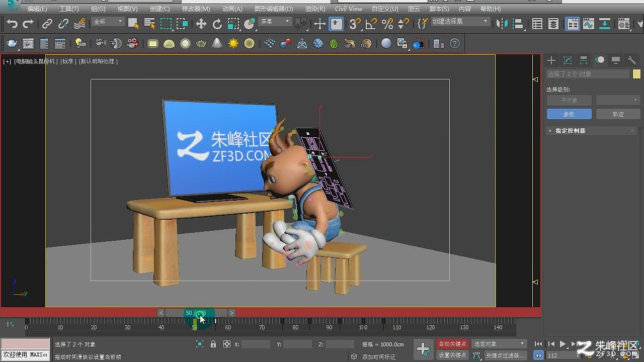This screenshot has height=362, width=644.
Task: Open the Display panel monitor tab
Action: coord(616,60)
